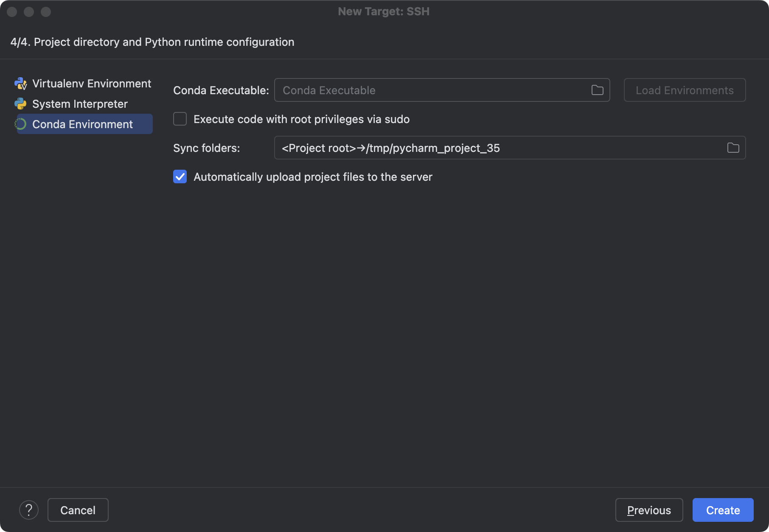
Task: Click the window zoom button in title bar
Action: (46, 12)
